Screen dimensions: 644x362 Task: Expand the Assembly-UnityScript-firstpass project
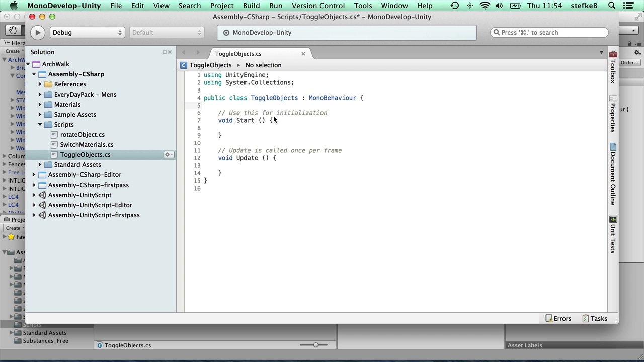click(x=34, y=215)
